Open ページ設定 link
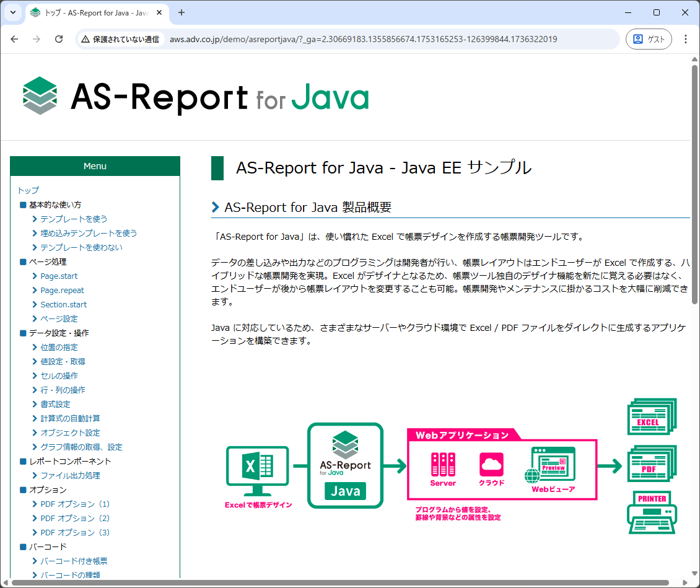The image size is (700, 588). click(x=59, y=318)
